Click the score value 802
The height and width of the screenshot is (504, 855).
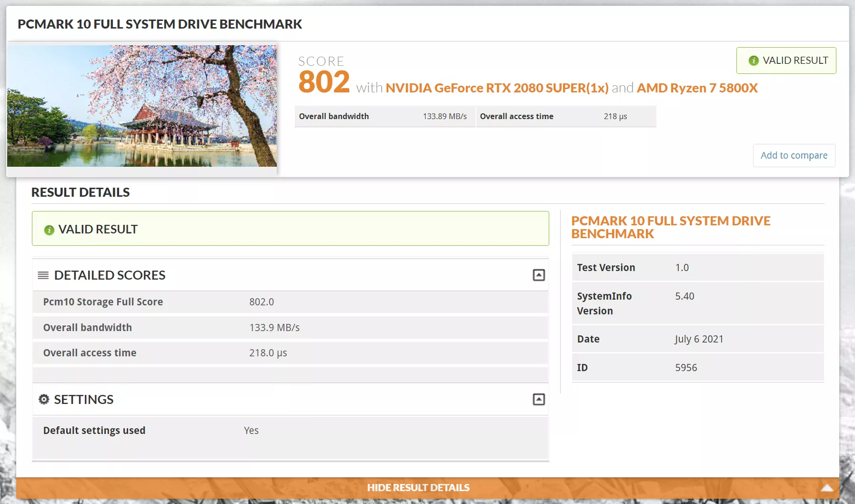[324, 82]
